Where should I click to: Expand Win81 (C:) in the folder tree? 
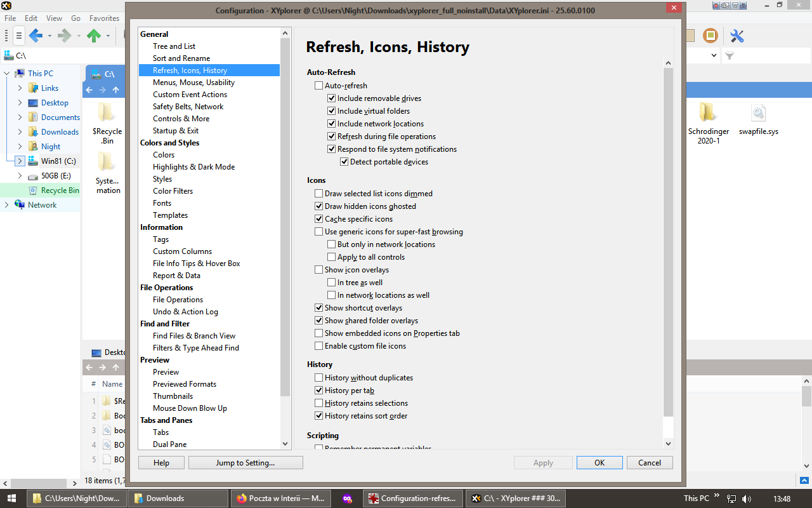(20, 161)
